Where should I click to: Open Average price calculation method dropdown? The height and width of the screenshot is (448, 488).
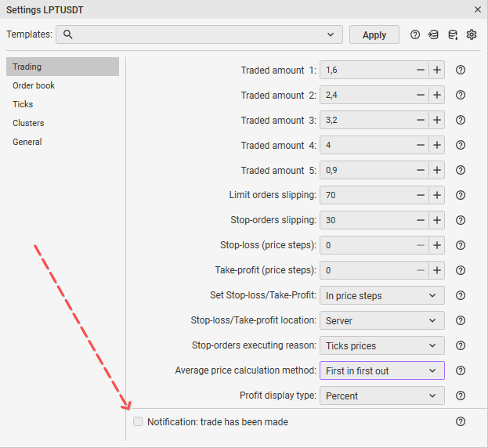[382, 370]
